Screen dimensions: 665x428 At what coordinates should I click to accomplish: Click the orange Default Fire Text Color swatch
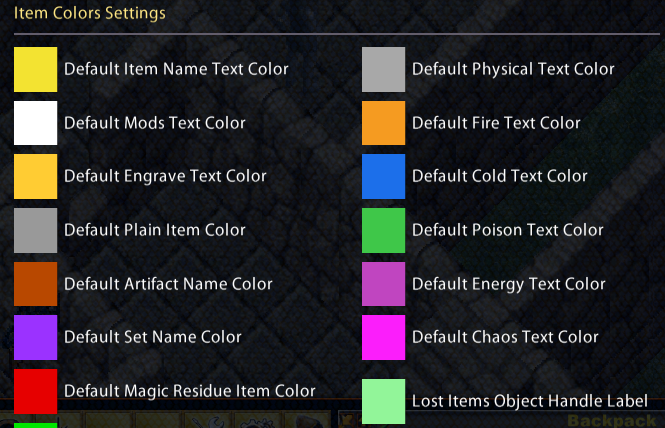point(383,123)
